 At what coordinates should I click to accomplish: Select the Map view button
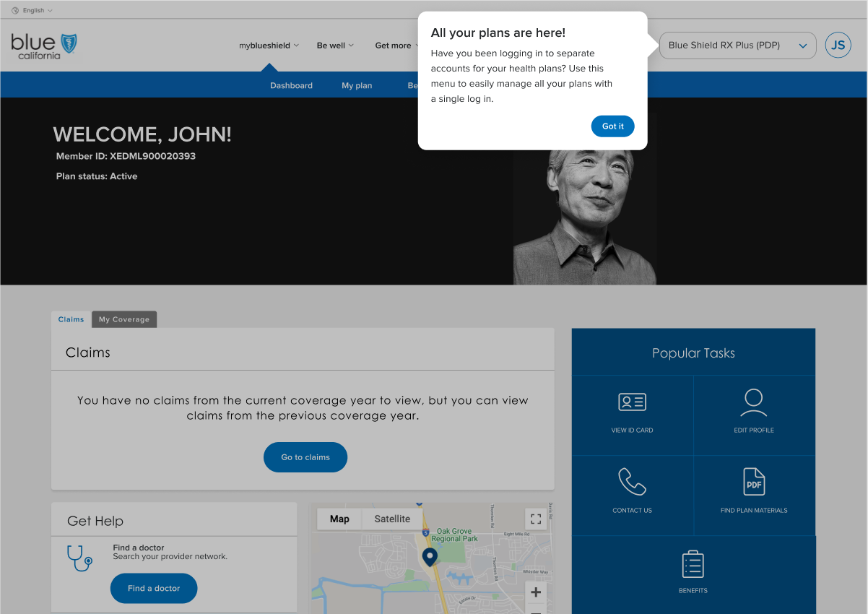coord(339,519)
